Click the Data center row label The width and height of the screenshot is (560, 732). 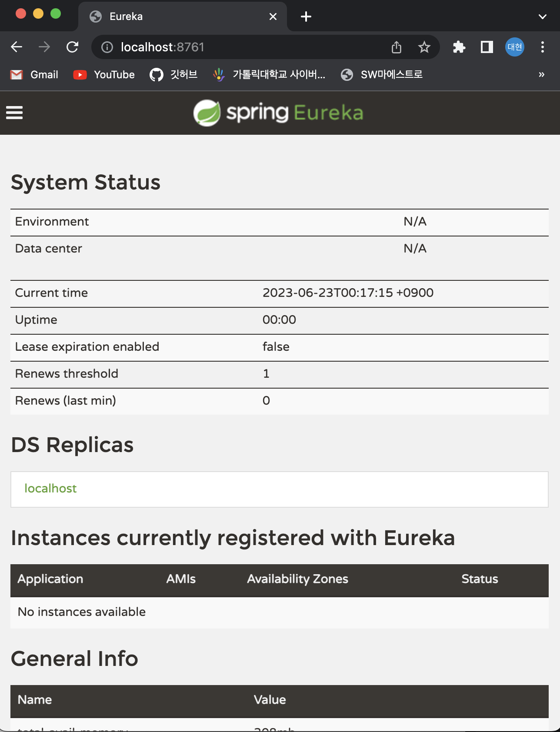(48, 249)
